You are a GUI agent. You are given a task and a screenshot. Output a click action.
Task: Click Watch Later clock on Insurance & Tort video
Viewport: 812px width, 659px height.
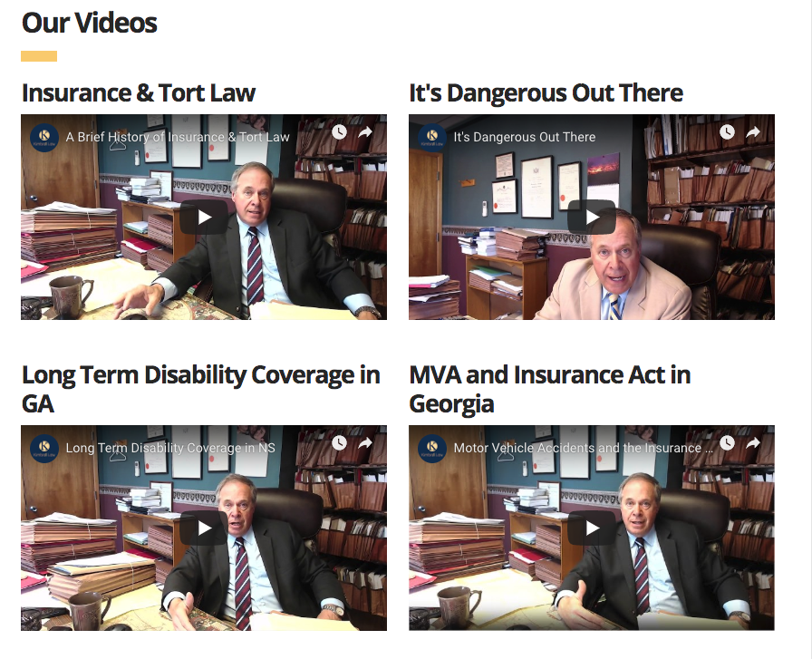click(x=339, y=132)
